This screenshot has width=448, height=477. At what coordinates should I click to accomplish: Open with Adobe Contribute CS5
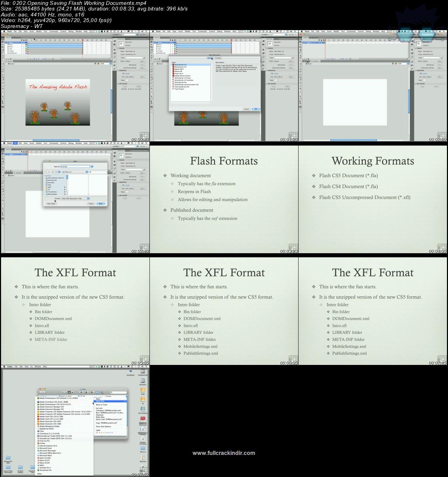(x=65, y=402)
